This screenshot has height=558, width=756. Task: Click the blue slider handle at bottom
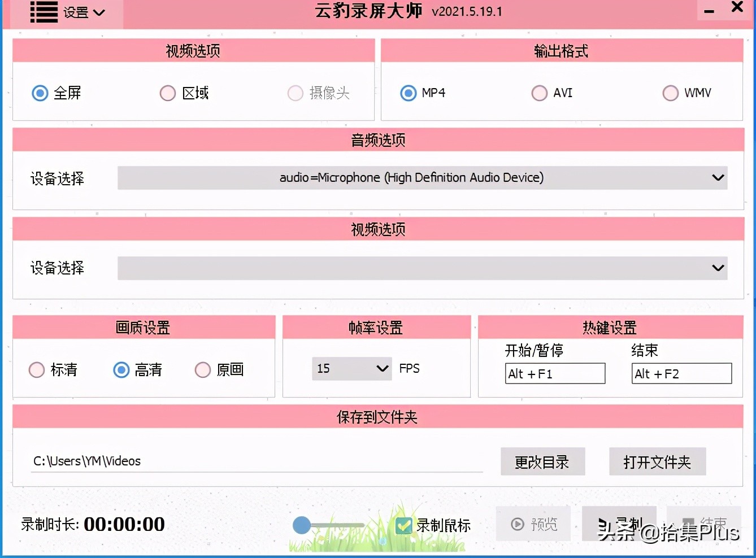302,525
